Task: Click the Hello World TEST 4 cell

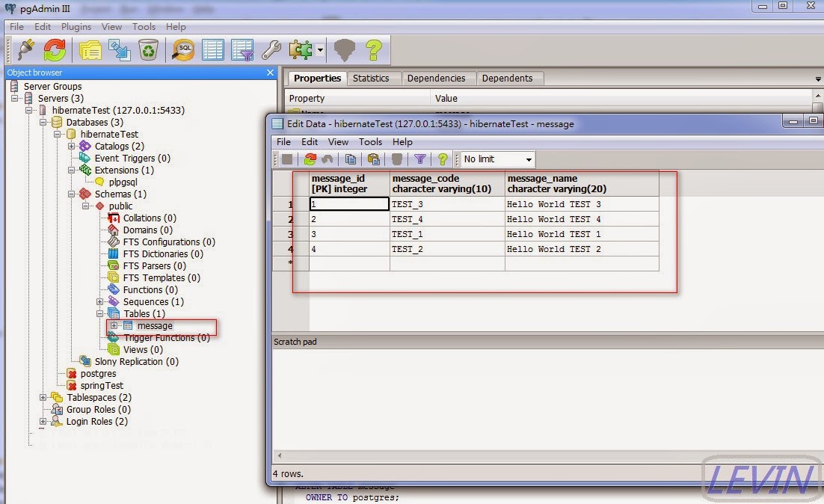Action: tap(582, 219)
